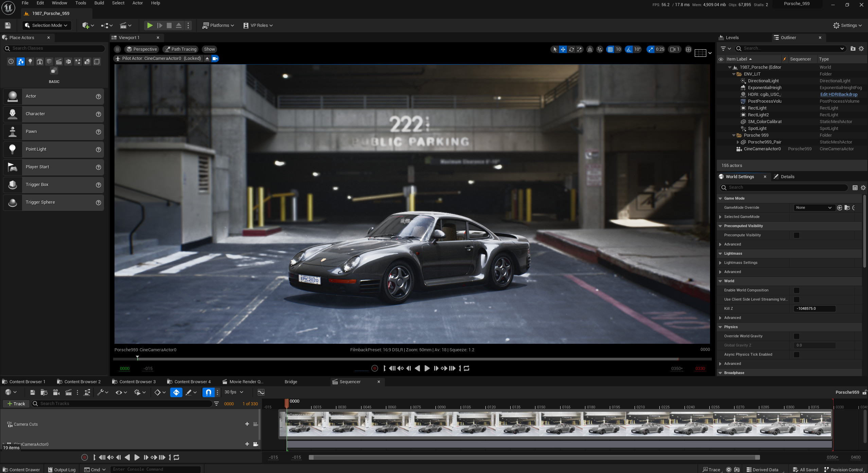Switch to the Levels tab
This screenshot has width=868, height=473.
(x=729, y=38)
